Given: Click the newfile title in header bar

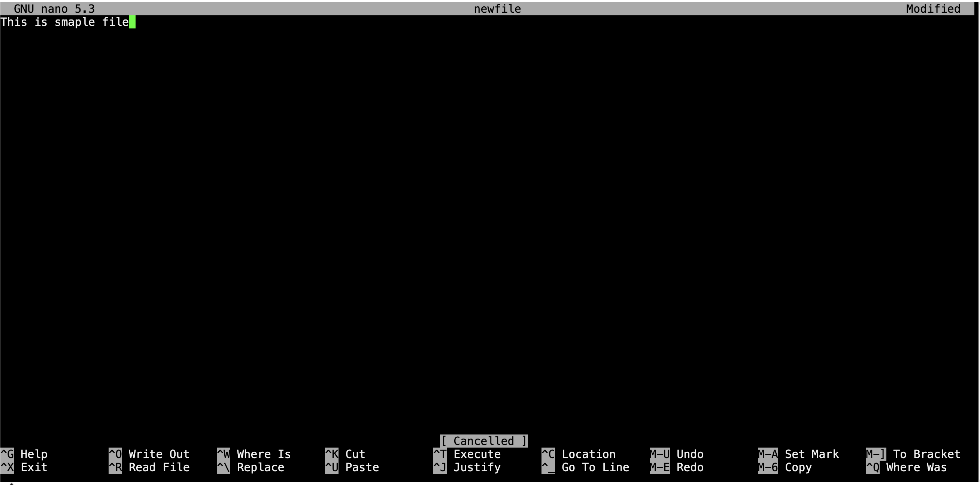Looking at the screenshot, I should [x=497, y=9].
